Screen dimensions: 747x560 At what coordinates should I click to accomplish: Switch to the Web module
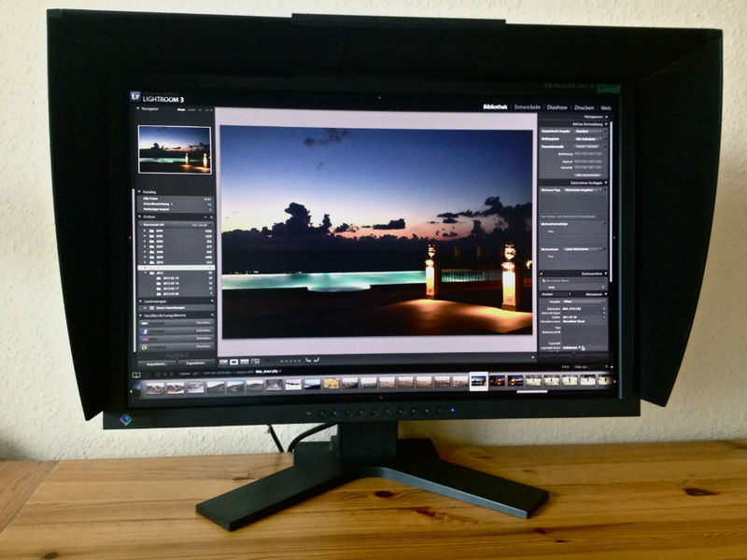pyautogui.click(x=605, y=108)
